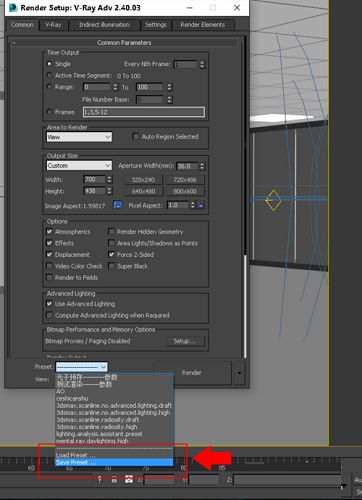Expand the Output Size Custom dropdown
This screenshot has height=500, width=362.
click(x=79, y=166)
